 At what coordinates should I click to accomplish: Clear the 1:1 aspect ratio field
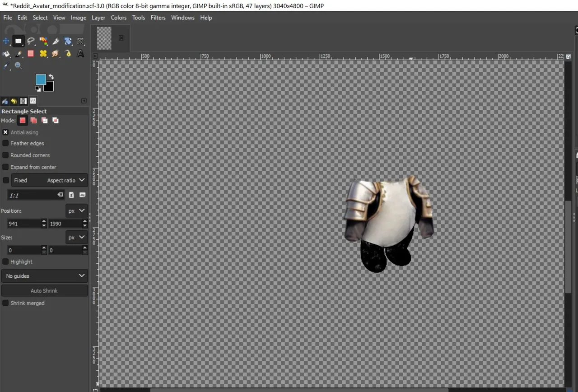60,195
